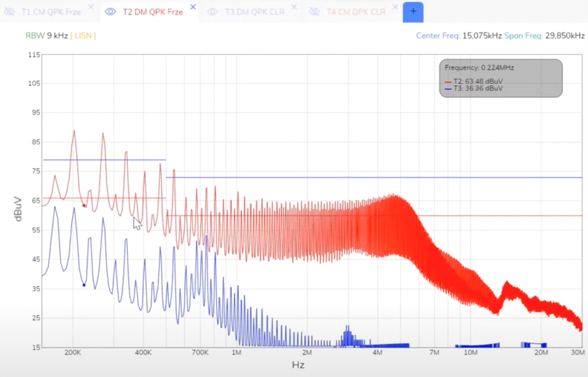Click the red T2 marker dot on trace
The width and height of the screenshot is (588, 377).
tap(84, 205)
